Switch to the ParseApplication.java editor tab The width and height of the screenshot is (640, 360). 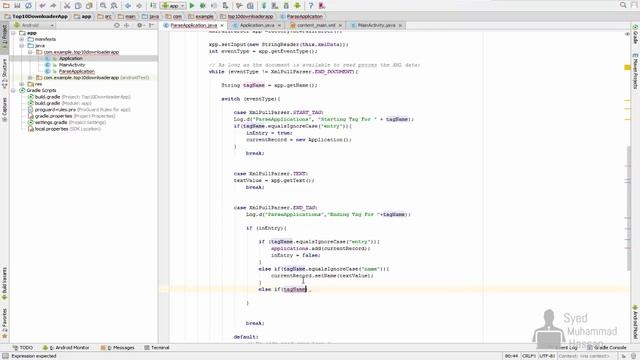[x=193, y=25]
